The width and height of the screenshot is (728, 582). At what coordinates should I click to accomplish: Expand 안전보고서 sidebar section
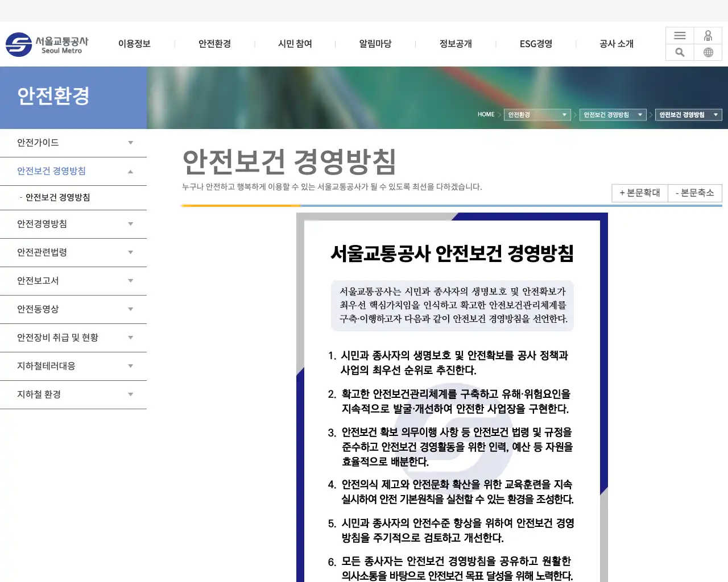(x=73, y=281)
